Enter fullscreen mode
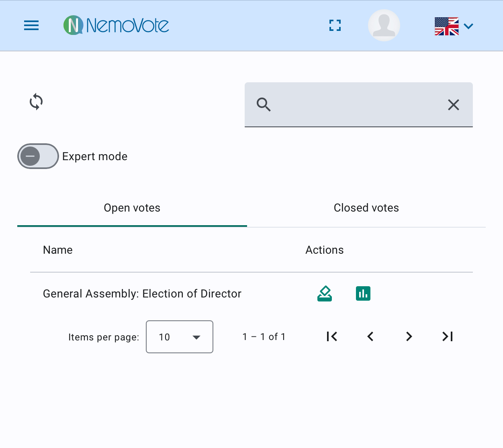The image size is (503, 448). pos(335,26)
